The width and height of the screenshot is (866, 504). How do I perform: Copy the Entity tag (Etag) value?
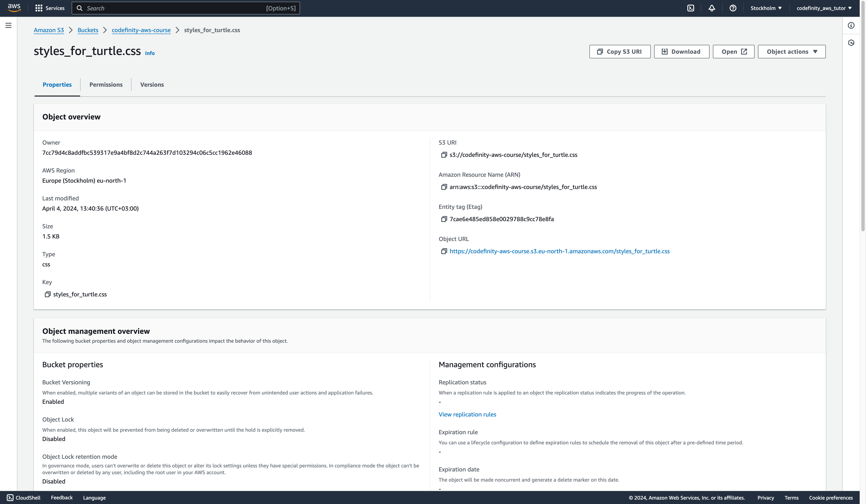444,219
